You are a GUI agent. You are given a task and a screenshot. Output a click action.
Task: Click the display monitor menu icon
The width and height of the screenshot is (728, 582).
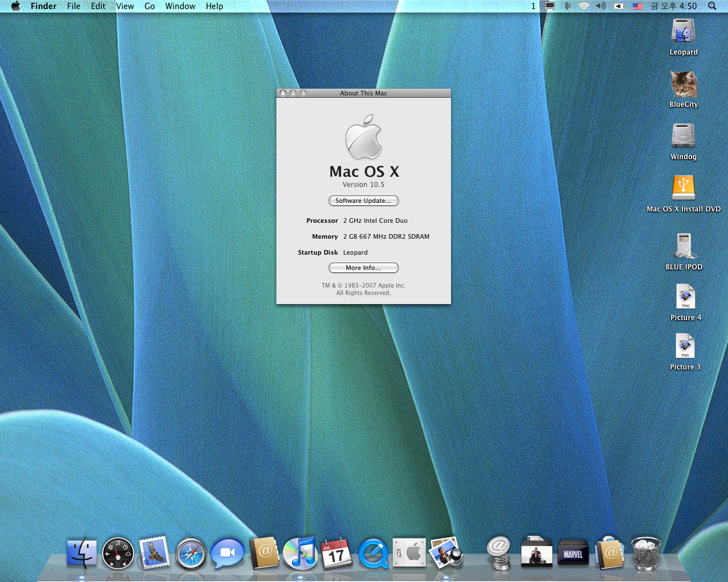pyautogui.click(x=550, y=6)
